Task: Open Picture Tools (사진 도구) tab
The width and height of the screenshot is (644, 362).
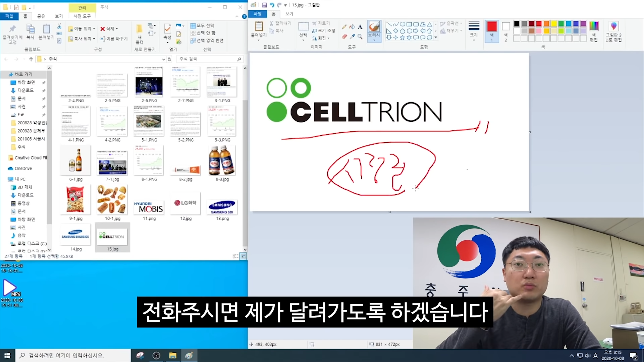Action: pos(82,16)
